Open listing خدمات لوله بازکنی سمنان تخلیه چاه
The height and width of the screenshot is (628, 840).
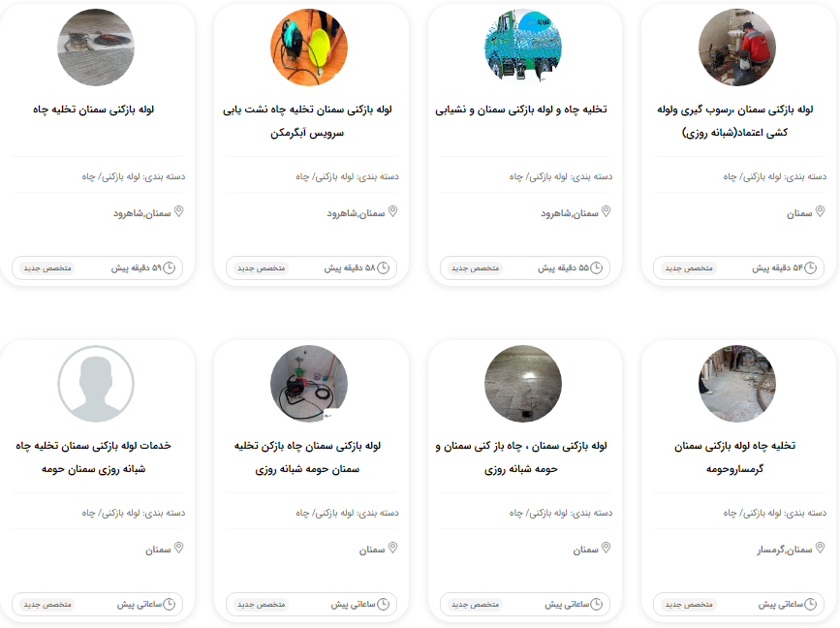[x=94, y=457]
